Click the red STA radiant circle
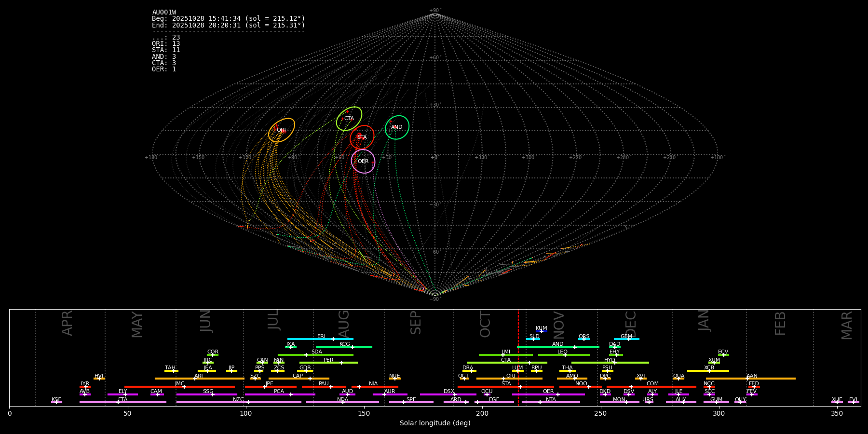 click(362, 137)
